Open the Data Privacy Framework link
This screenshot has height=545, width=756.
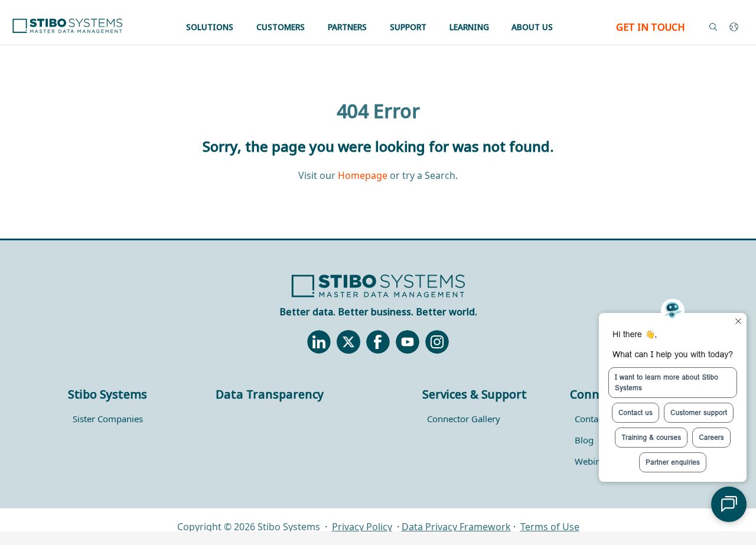point(456,527)
